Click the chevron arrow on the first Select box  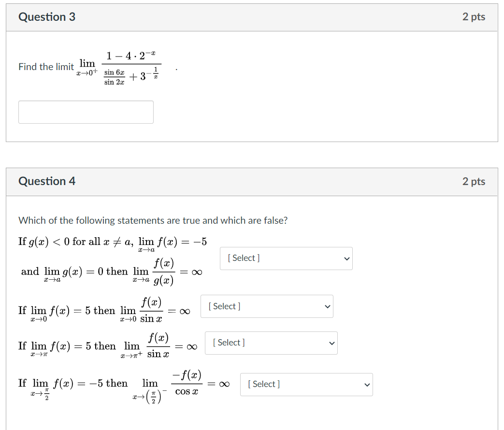coord(346,258)
